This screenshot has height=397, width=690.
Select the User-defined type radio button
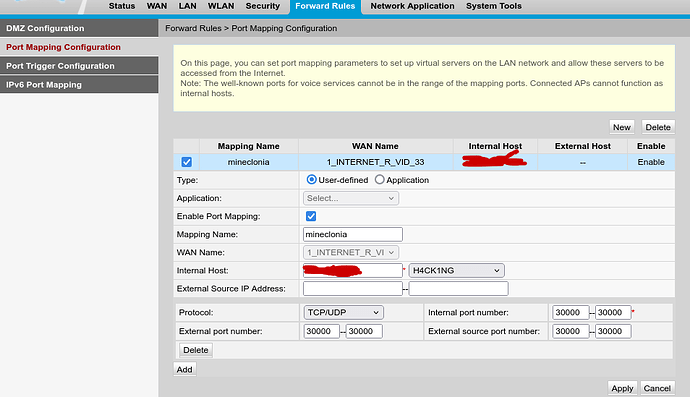[x=312, y=180]
